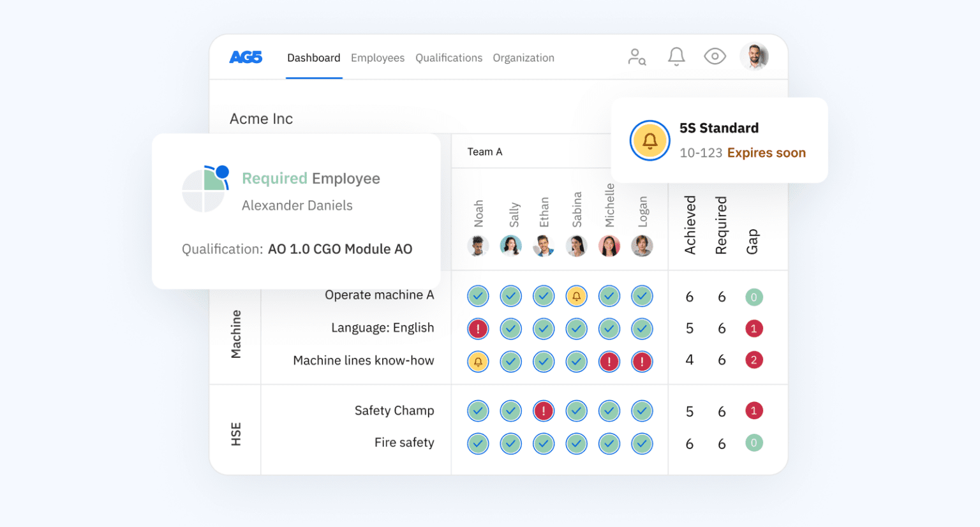Open the employee search icon
Screen dimensions: 980x527
tap(637, 57)
